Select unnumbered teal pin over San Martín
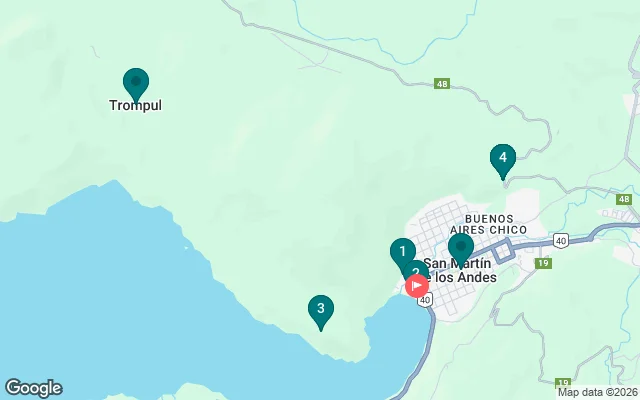The image size is (640, 400). (x=461, y=250)
